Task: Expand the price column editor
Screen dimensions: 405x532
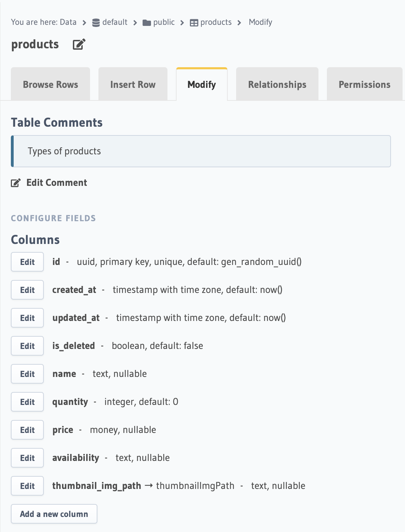Action: click(27, 430)
